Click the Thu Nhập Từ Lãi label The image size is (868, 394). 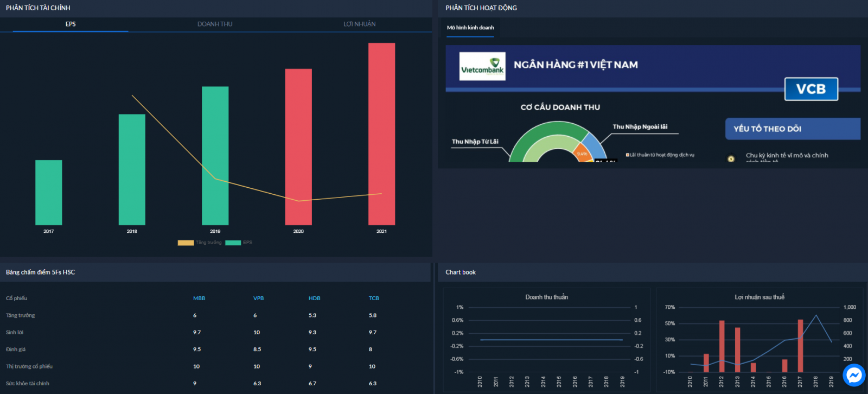(475, 142)
